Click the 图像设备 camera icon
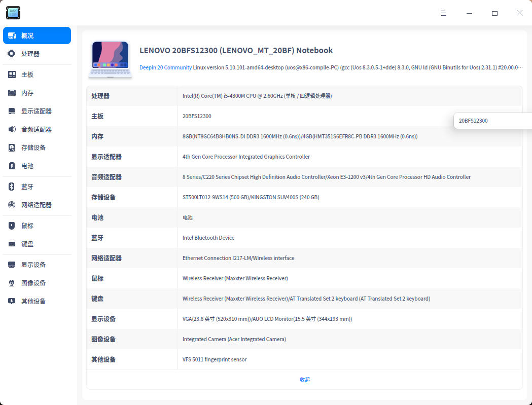The image size is (532, 405). pos(11,282)
